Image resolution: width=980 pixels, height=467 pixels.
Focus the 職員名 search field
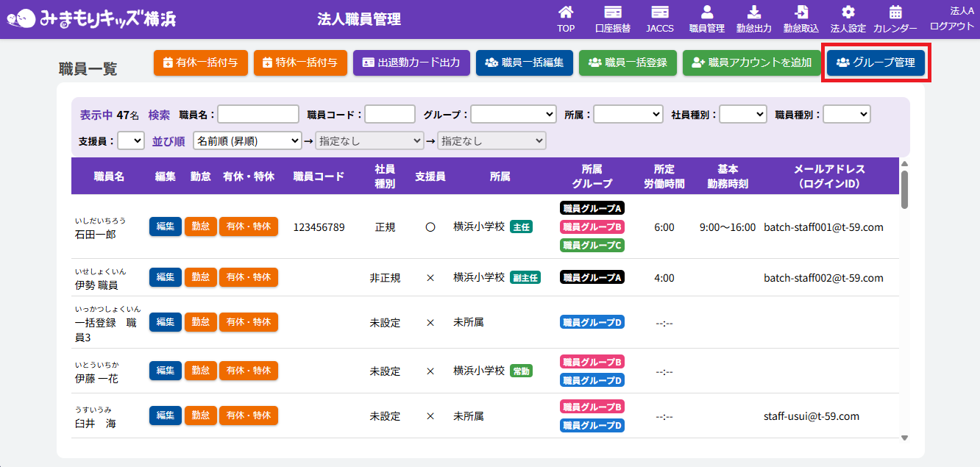click(x=258, y=114)
